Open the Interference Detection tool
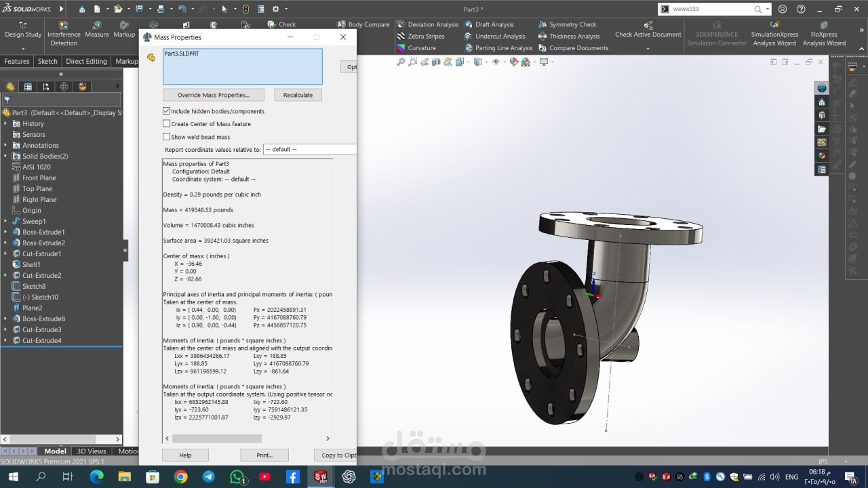Image resolution: width=868 pixels, height=488 pixels. [x=64, y=34]
